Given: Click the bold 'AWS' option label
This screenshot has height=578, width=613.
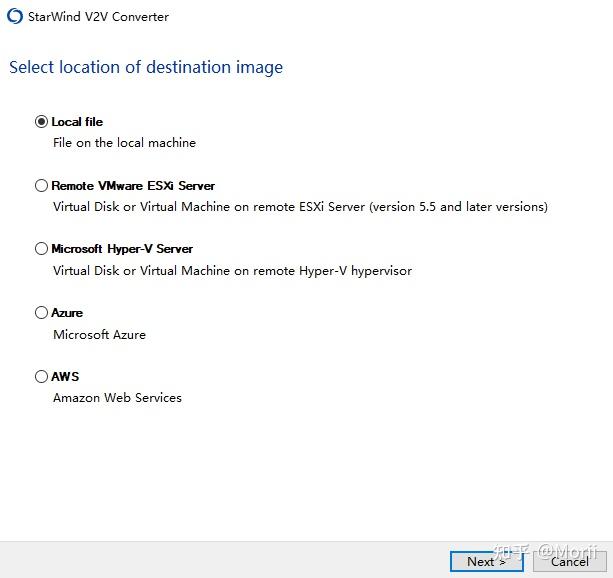Looking at the screenshot, I should coord(65,377).
